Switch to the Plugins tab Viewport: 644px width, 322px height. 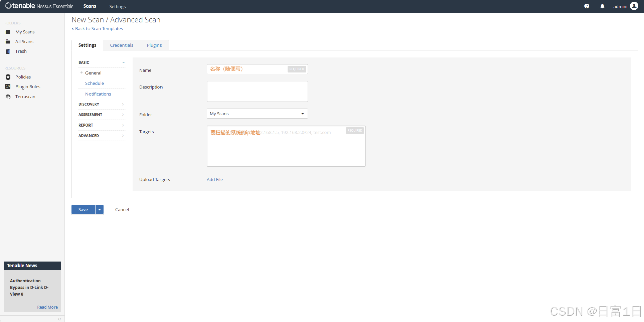click(154, 45)
